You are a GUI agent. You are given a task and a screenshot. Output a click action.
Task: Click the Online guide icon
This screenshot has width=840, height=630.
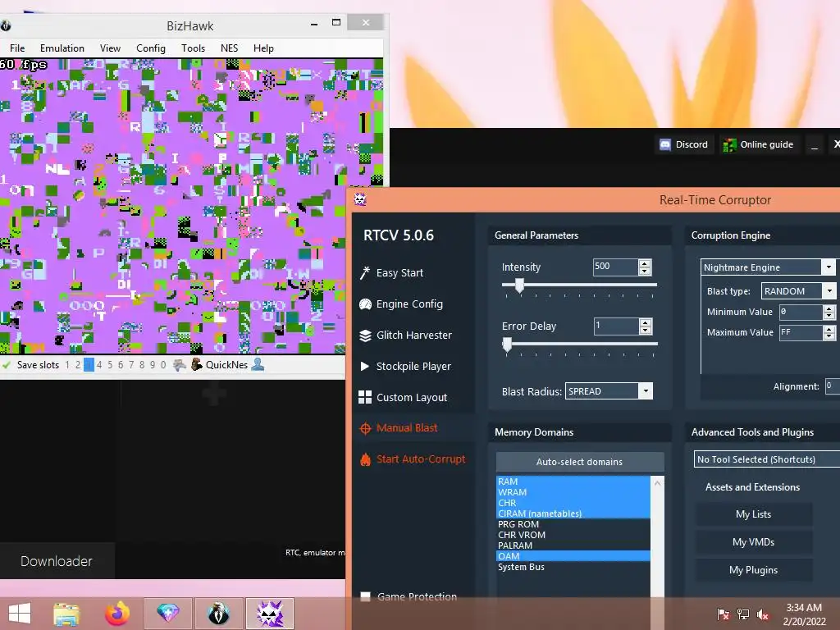point(729,144)
